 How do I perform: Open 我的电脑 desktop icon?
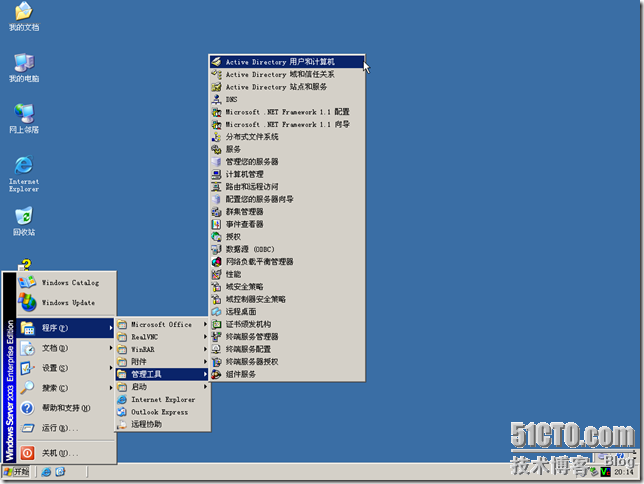[x=24, y=68]
